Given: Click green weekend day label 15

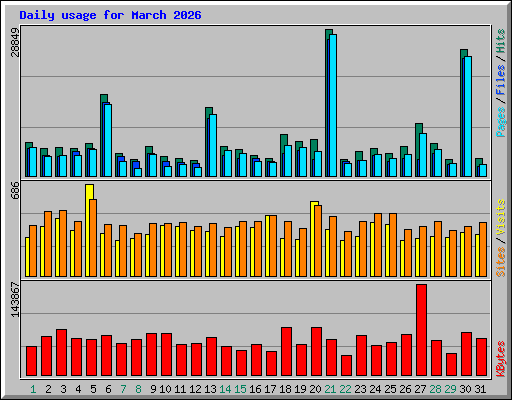Looking at the screenshot, I should [x=240, y=389].
